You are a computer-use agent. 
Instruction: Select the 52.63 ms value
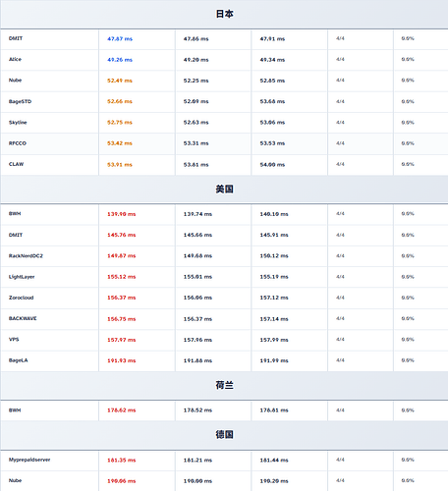pos(196,123)
